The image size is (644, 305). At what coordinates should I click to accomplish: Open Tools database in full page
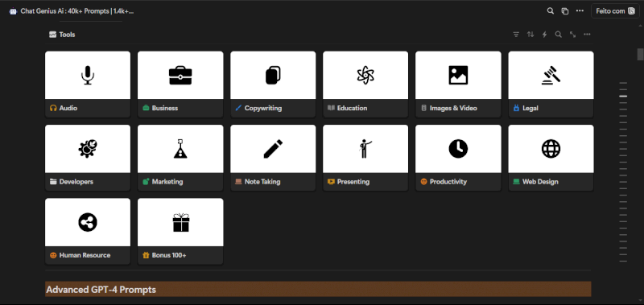click(572, 35)
